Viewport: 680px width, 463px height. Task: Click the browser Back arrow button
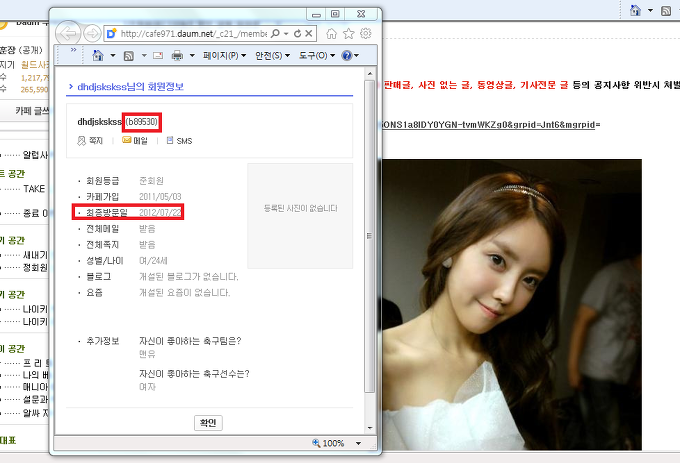click(71, 33)
